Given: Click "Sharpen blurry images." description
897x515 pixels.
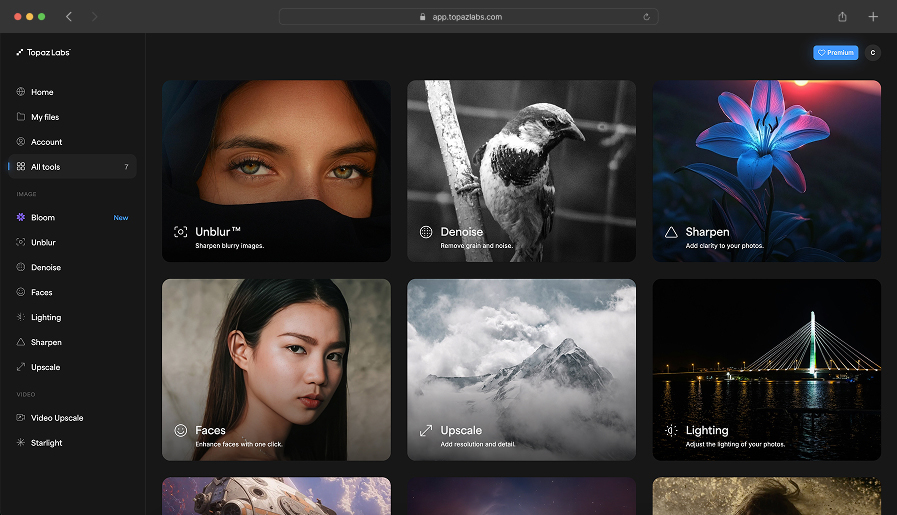Looking at the screenshot, I should (229, 245).
